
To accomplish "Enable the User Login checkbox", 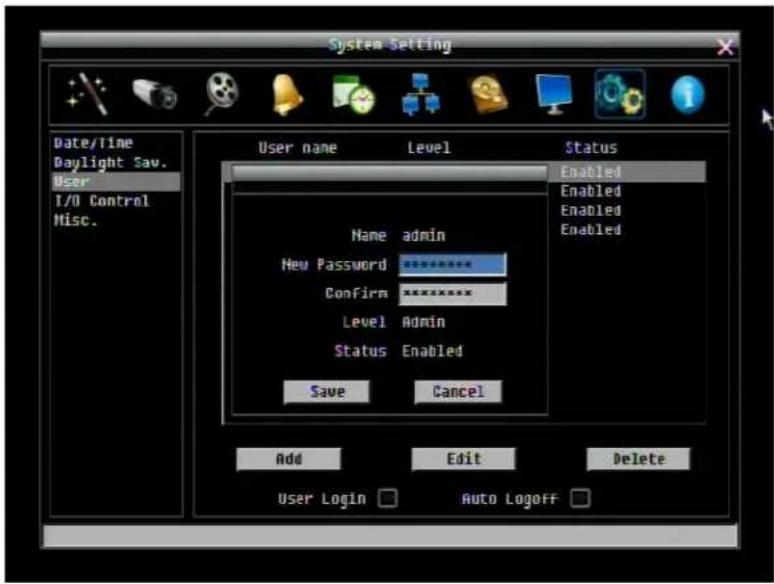I will click(x=387, y=498).
